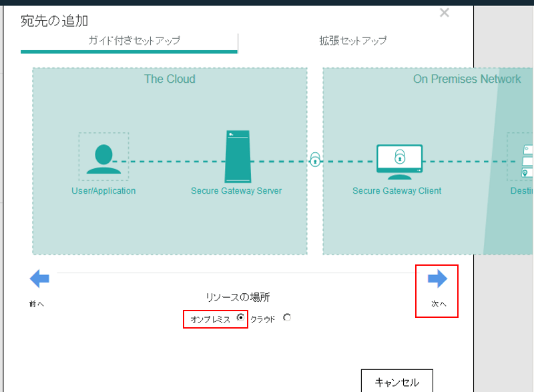The image size is (534, 392).
Task: Go back with the left arrow icon
Action: [x=39, y=278]
